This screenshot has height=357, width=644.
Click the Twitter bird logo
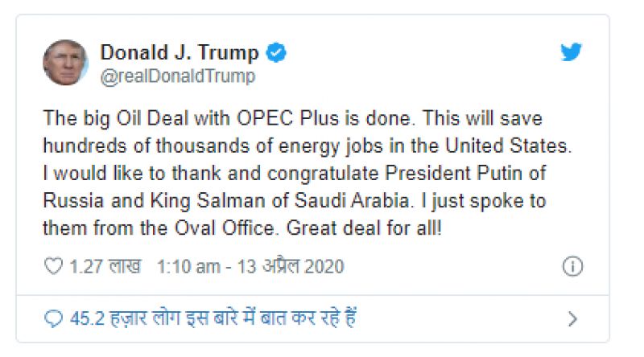(572, 52)
